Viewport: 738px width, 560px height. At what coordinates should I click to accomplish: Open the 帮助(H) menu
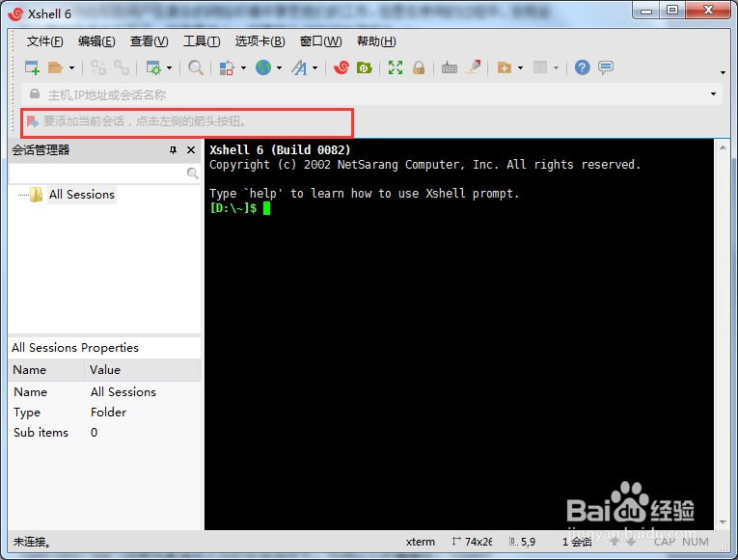(x=376, y=41)
